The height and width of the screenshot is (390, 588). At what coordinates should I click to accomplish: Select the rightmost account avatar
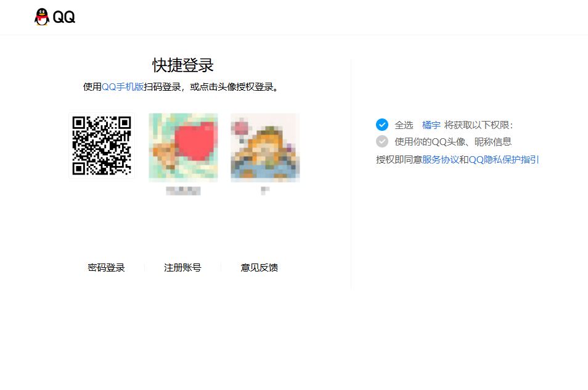tap(264, 147)
